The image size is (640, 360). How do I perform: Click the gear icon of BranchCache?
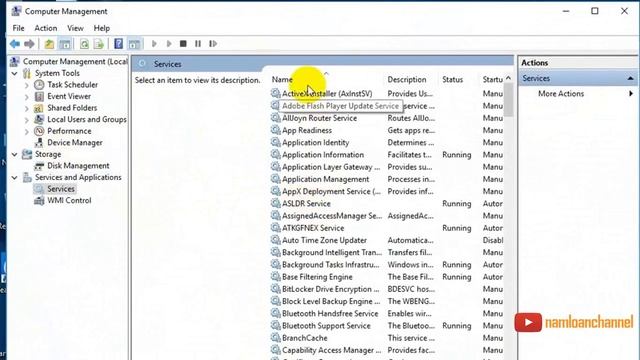coord(276,338)
